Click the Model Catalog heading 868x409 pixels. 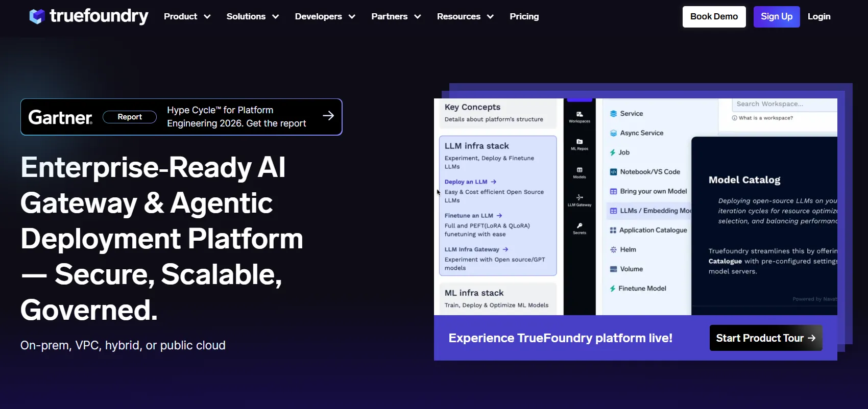pyautogui.click(x=744, y=180)
